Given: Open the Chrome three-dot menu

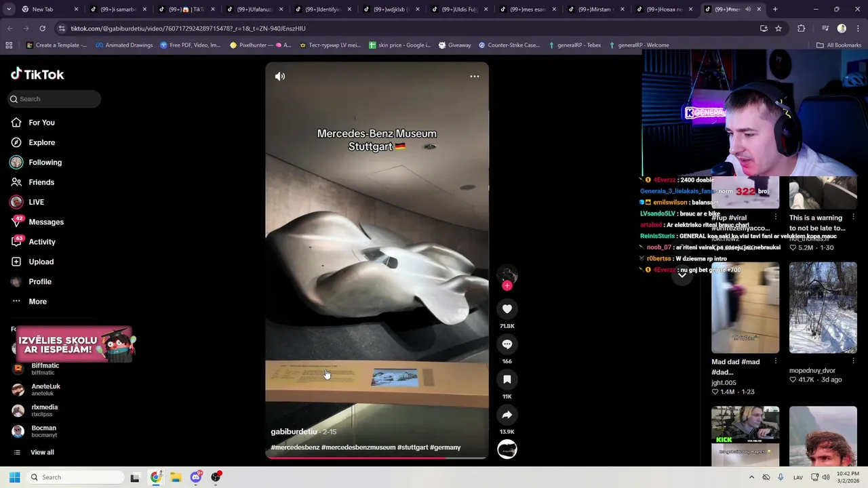Looking at the screenshot, I should click(857, 28).
